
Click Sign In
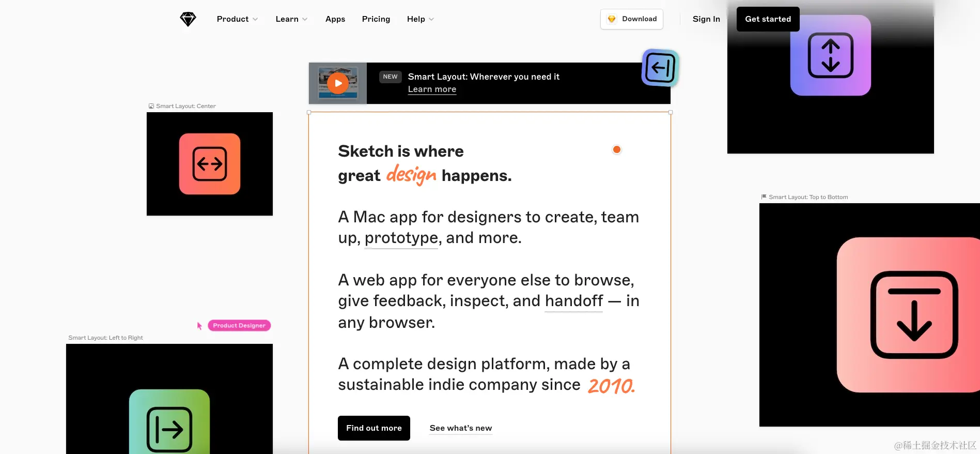coord(706,19)
